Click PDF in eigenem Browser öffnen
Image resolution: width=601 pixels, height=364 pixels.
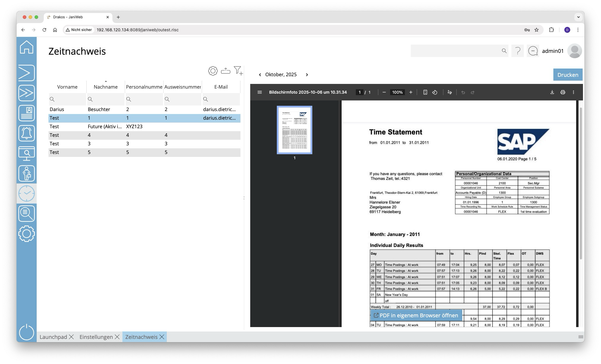(x=416, y=316)
